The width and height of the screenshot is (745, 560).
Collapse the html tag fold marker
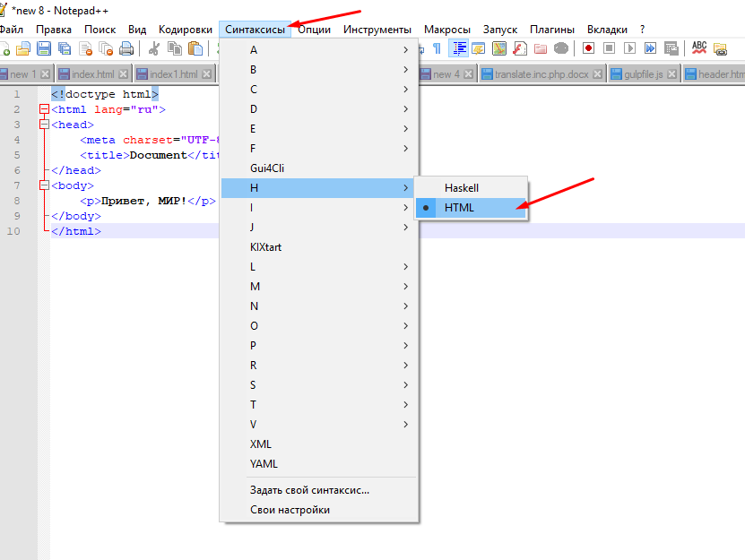tap(44, 109)
